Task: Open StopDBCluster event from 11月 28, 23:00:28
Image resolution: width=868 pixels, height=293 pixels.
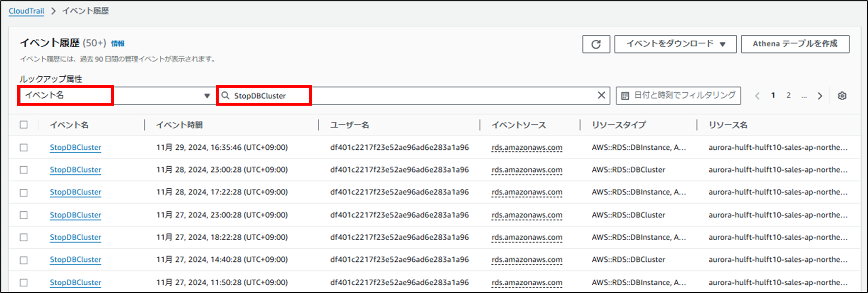Action: [75, 170]
